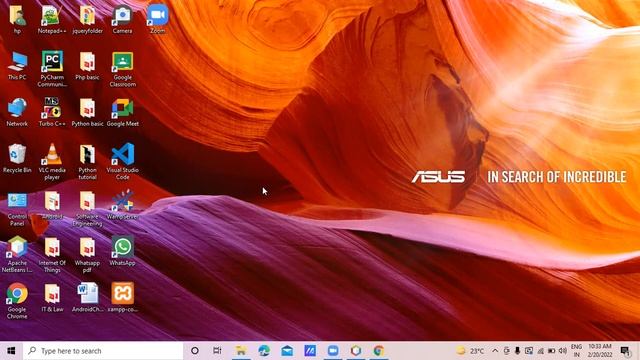Viewport: 640px width, 360px height.
Task: Open the hp user folder icon
Action: [17, 20]
